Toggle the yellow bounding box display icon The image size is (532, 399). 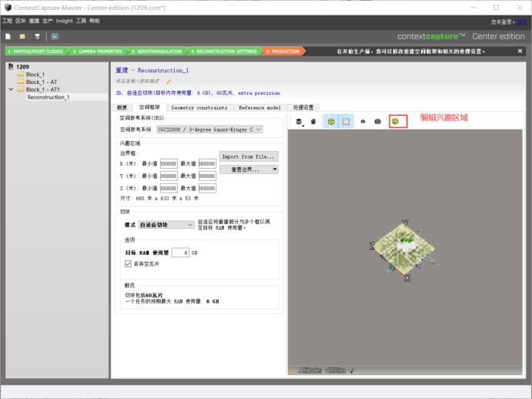pyautogui.click(x=331, y=122)
